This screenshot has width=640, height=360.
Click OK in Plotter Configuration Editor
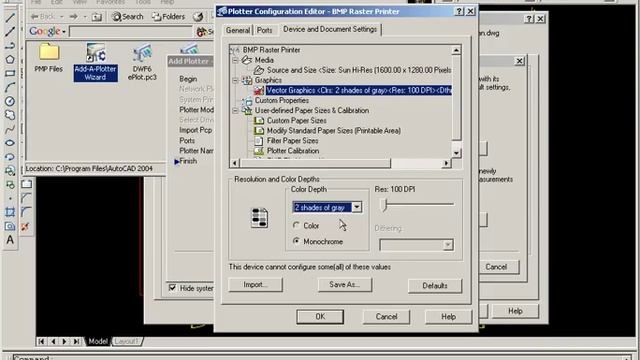(x=320, y=317)
